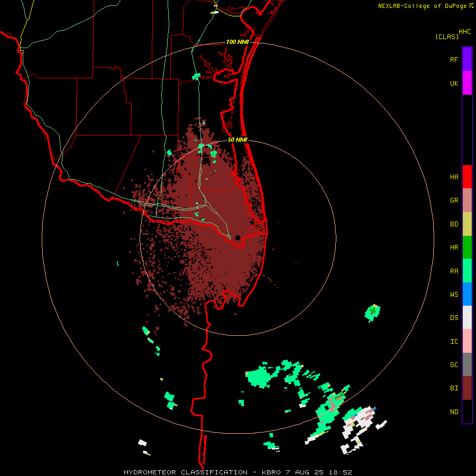Click the UK magenta legend color swatch

pyautogui.click(x=467, y=83)
